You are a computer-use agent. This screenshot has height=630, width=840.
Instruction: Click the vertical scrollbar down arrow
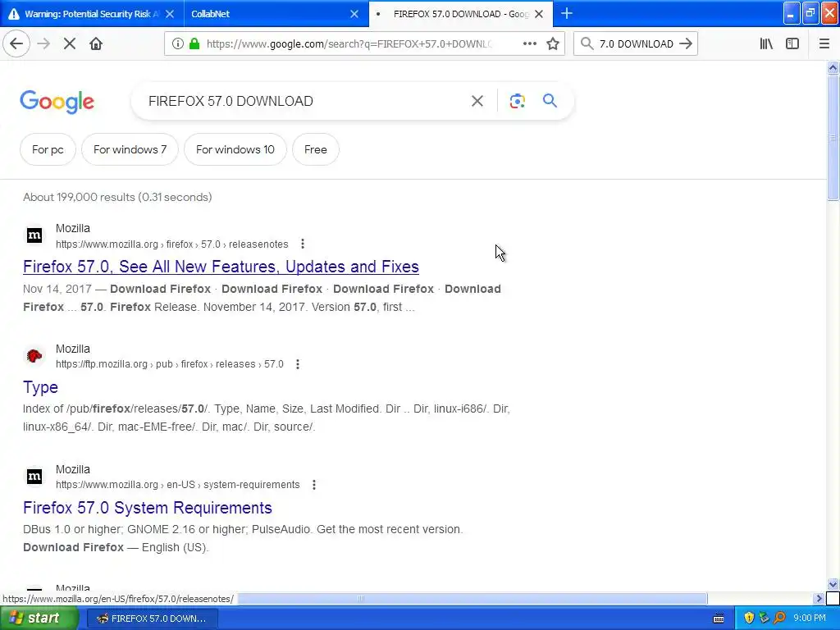[833, 584]
